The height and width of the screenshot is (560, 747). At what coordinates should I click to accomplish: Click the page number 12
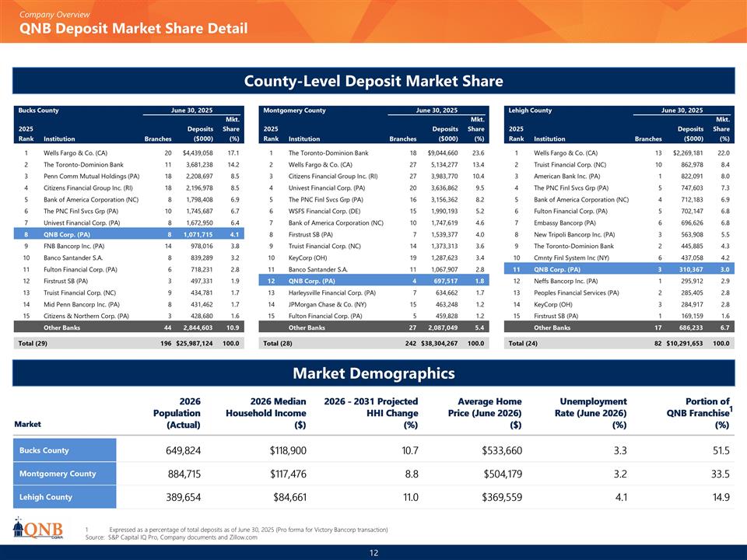tap(373, 553)
